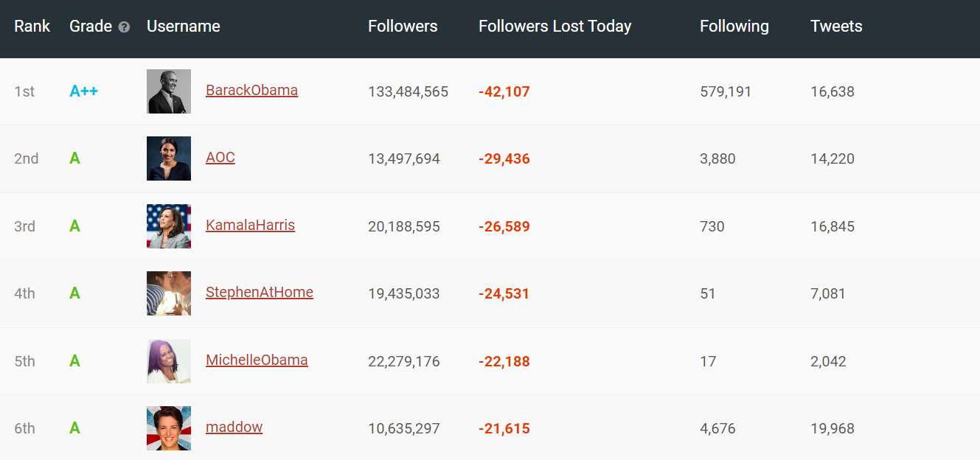This screenshot has height=460, width=980.
Task: Open the StephenAtHome username link
Action: click(x=260, y=293)
